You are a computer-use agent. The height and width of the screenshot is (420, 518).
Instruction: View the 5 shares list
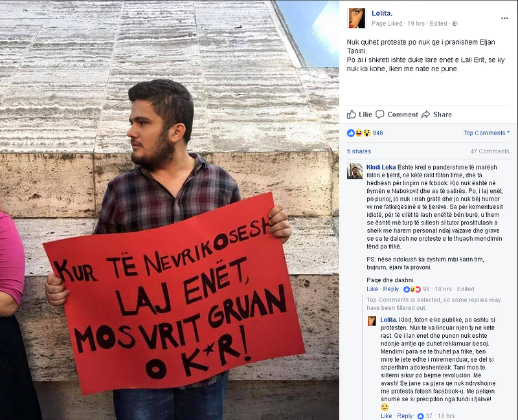tap(359, 151)
